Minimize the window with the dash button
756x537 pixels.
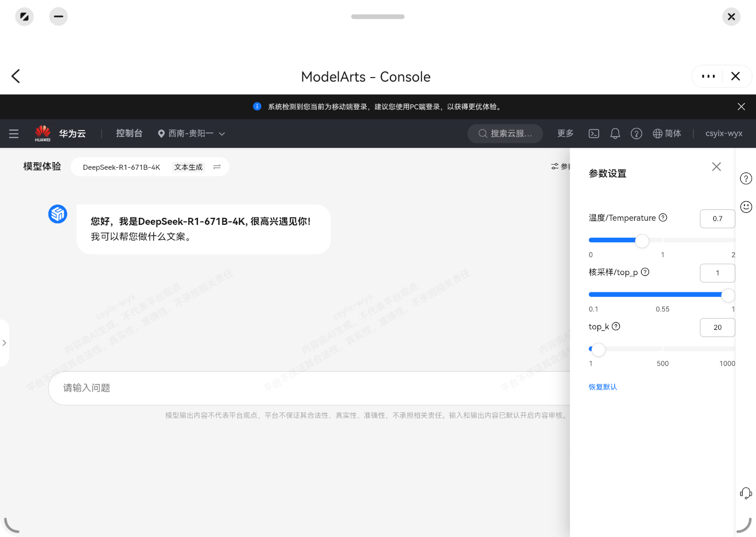click(59, 17)
